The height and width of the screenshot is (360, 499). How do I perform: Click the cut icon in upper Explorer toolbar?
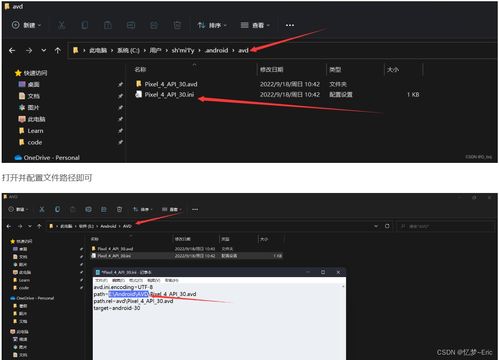(x=62, y=25)
